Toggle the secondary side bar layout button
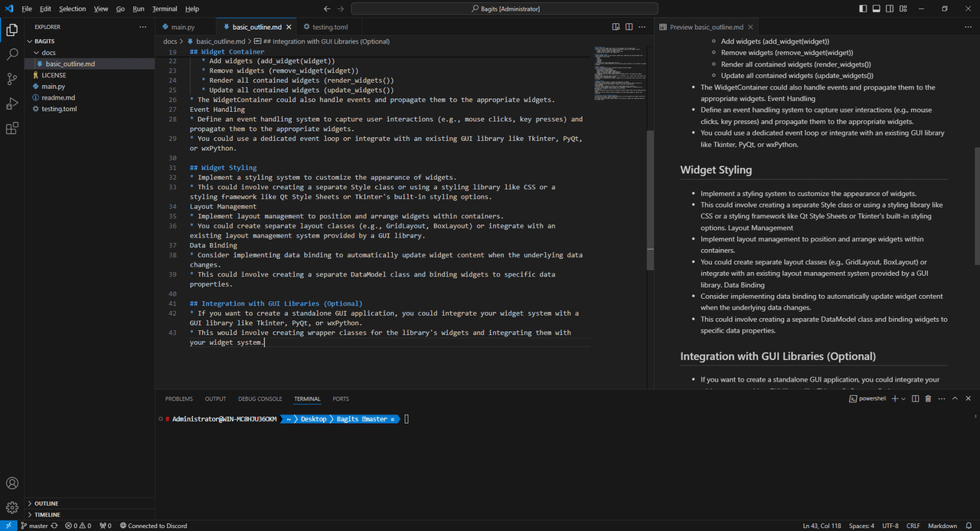 click(x=891, y=8)
